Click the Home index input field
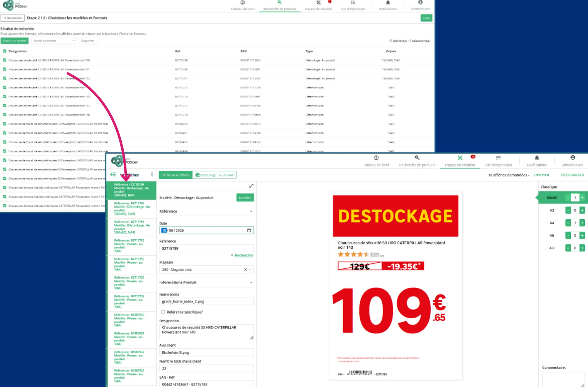 coord(206,301)
